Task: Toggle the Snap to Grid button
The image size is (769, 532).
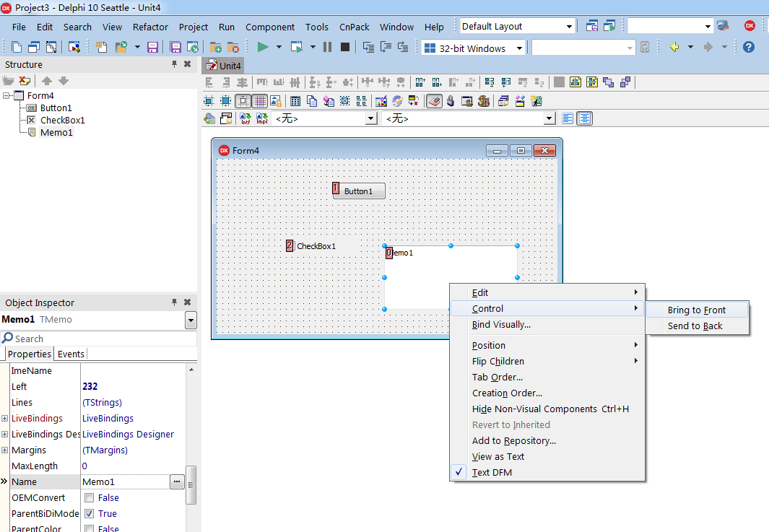Action: [243, 101]
